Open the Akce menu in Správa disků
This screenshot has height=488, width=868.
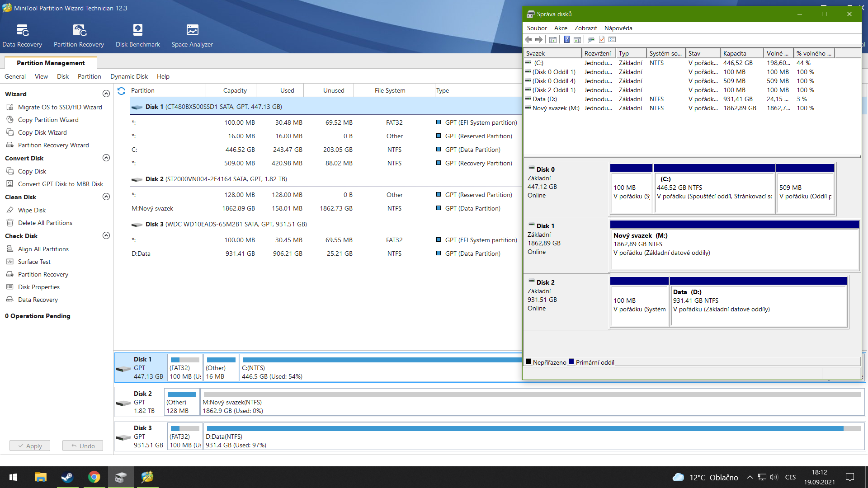tap(561, 28)
